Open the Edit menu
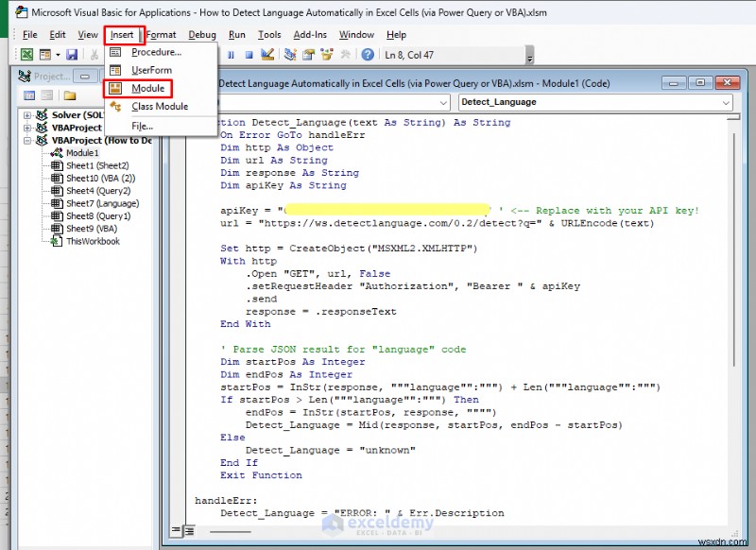This screenshot has height=550, width=756. (58, 35)
